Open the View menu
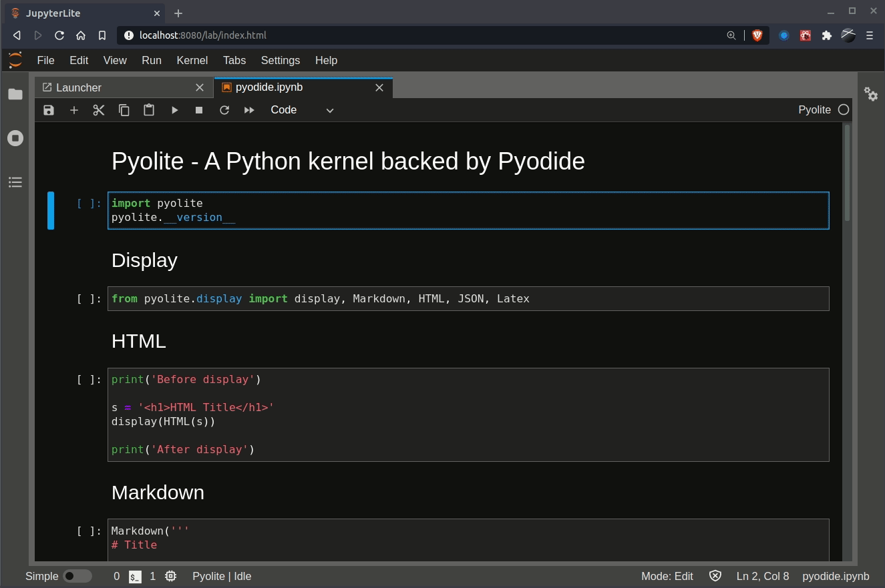 click(x=115, y=60)
